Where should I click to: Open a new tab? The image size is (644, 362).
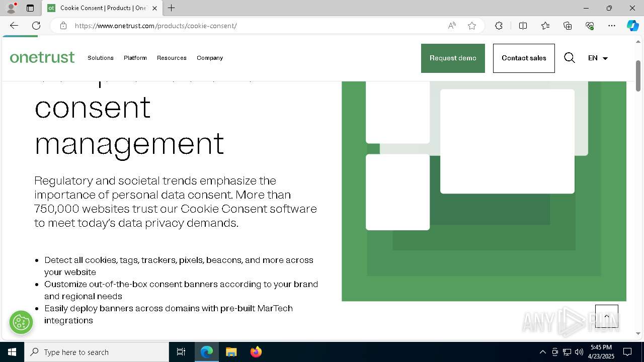point(172,8)
